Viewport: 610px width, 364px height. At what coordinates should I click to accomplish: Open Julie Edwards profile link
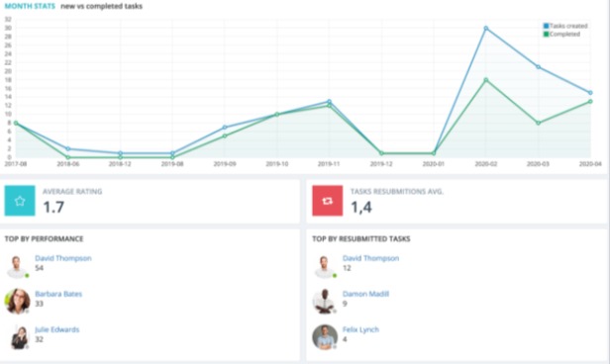click(56, 329)
